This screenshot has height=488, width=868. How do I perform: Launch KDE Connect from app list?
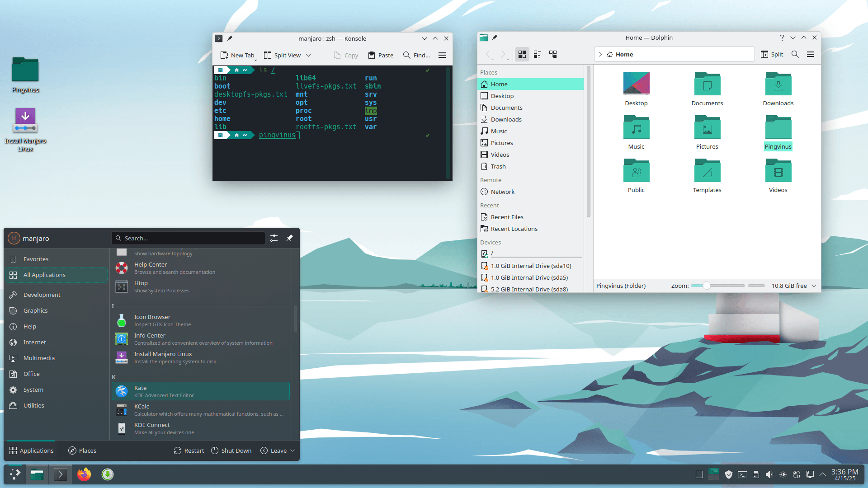pos(201,428)
